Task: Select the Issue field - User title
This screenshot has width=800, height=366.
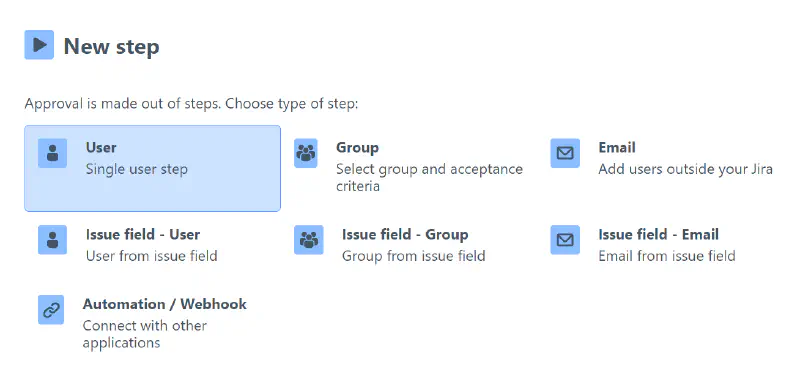Action: click(x=143, y=234)
